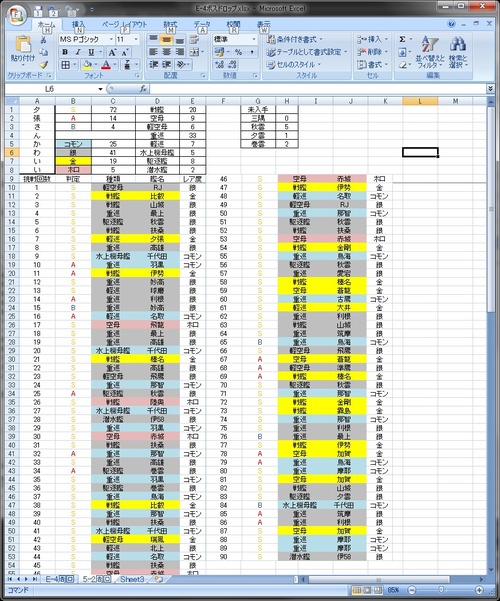Click the increase indent icon

(166, 64)
